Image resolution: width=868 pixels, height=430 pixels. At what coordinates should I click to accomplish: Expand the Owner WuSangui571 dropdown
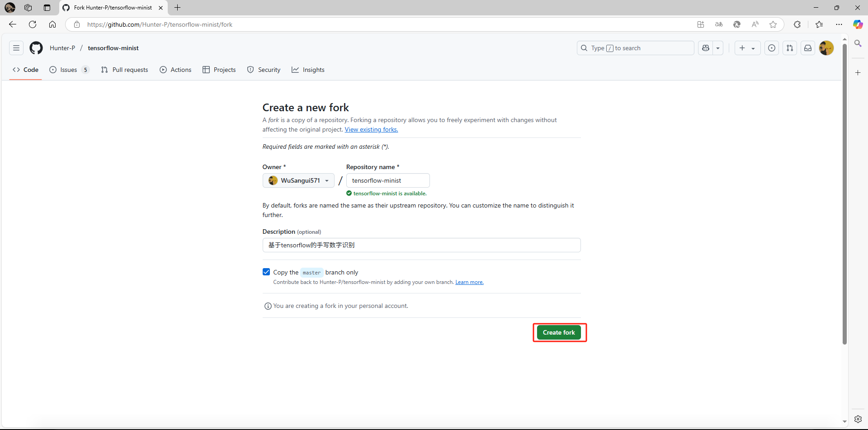click(x=298, y=180)
